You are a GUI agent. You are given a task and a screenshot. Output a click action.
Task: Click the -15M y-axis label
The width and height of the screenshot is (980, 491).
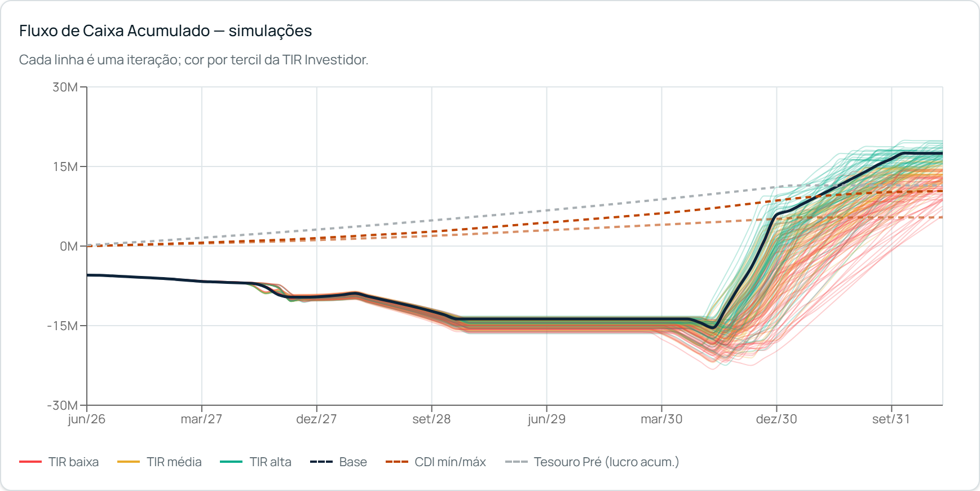click(63, 326)
